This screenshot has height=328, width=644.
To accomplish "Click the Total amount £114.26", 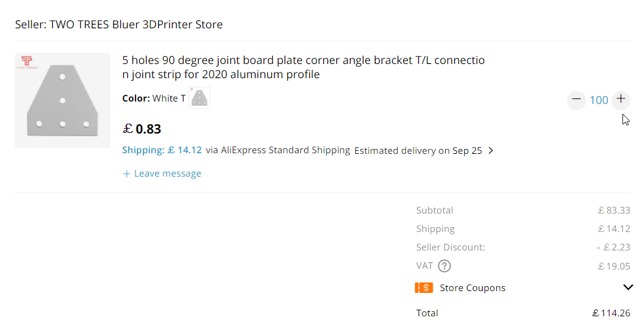I will pos(611,313).
